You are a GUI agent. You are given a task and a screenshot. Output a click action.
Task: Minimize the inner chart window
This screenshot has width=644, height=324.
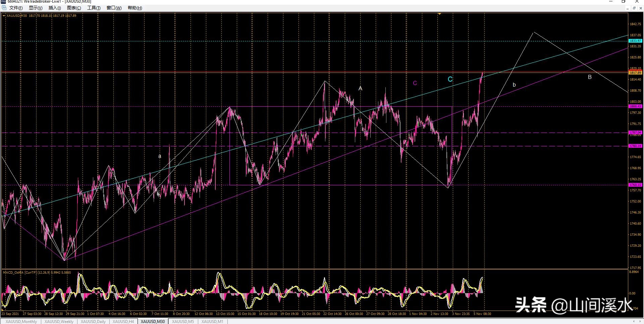(628, 8)
